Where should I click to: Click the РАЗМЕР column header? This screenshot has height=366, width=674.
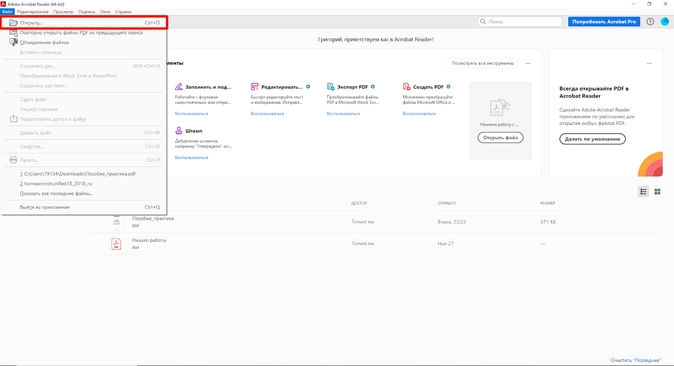click(548, 203)
